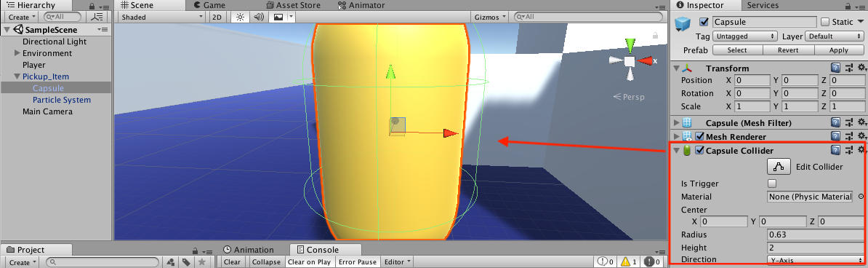Screen dimensions: 868x268
Task: Open Capsule Collider help book icon
Action: click(836, 150)
